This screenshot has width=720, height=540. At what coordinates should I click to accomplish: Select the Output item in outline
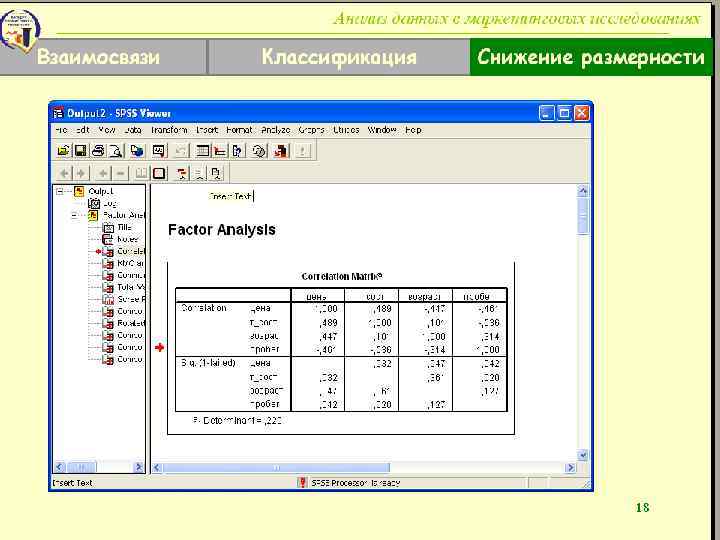(x=101, y=191)
